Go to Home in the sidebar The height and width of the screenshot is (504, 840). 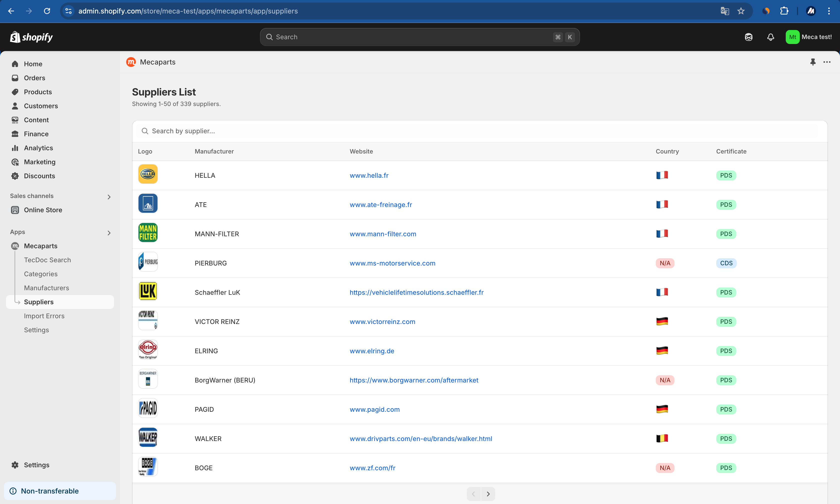pos(60,64)
